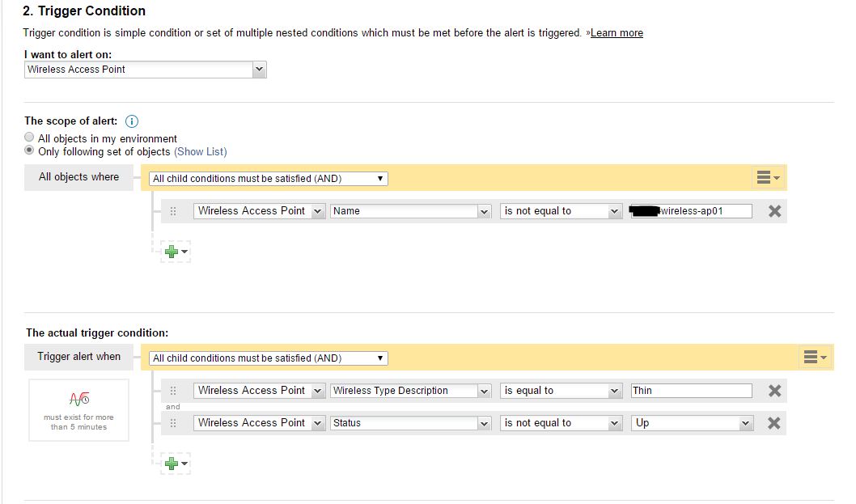
Task: Remove the Status is not equal condition
Action: pos(774,423)
